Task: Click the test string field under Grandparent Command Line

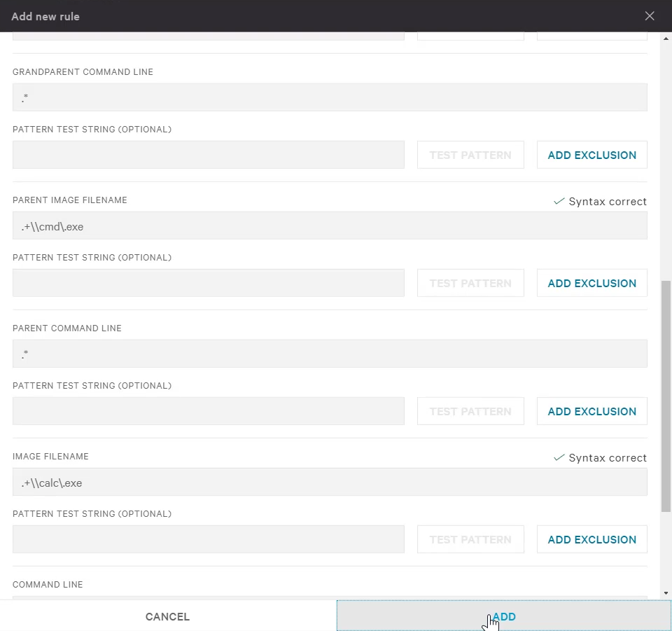Action: [209, 155]
